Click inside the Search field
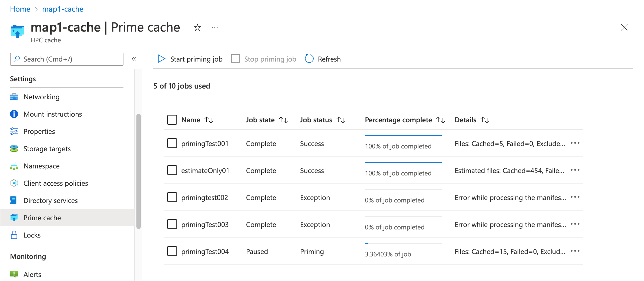Screen dimensions: 644x281 point(66,59)
